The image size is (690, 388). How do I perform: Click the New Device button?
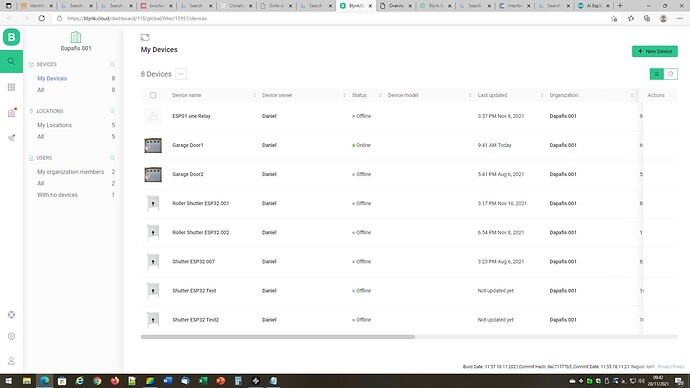point(655,51)
